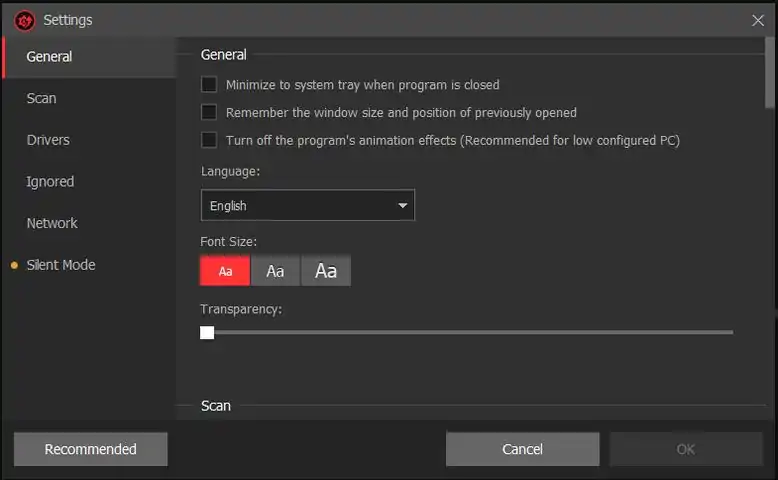Click the Cancel button
This screenshot has height=480, width=778.
click(x=522, y=449)
